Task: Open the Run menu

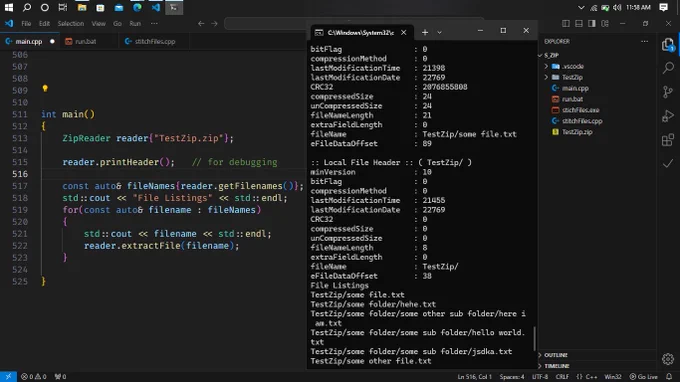Action: click(135, 23)
